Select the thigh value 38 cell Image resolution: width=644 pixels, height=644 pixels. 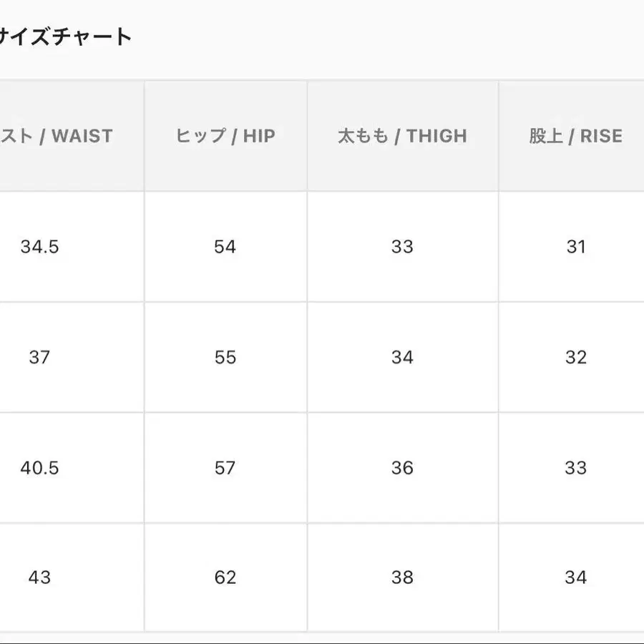(x=402, y=577)
